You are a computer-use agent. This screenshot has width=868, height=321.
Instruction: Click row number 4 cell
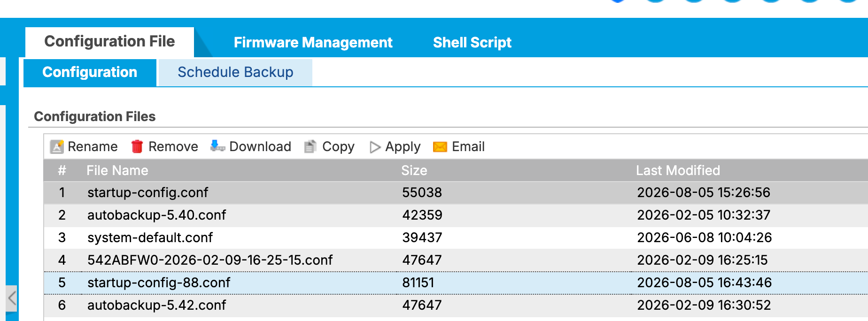tap(62, 260)
